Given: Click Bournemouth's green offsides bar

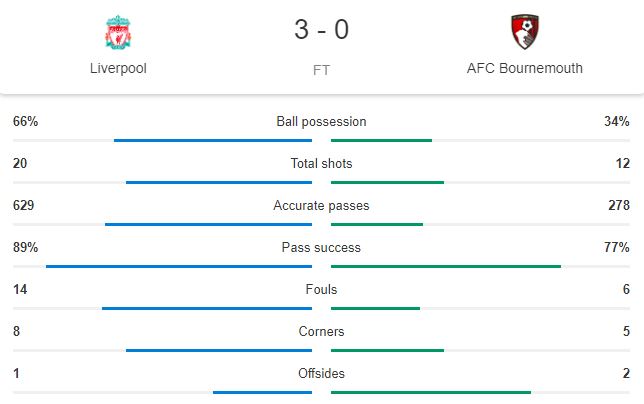Looking at the screenshot, I should click(x=431, y=393).
